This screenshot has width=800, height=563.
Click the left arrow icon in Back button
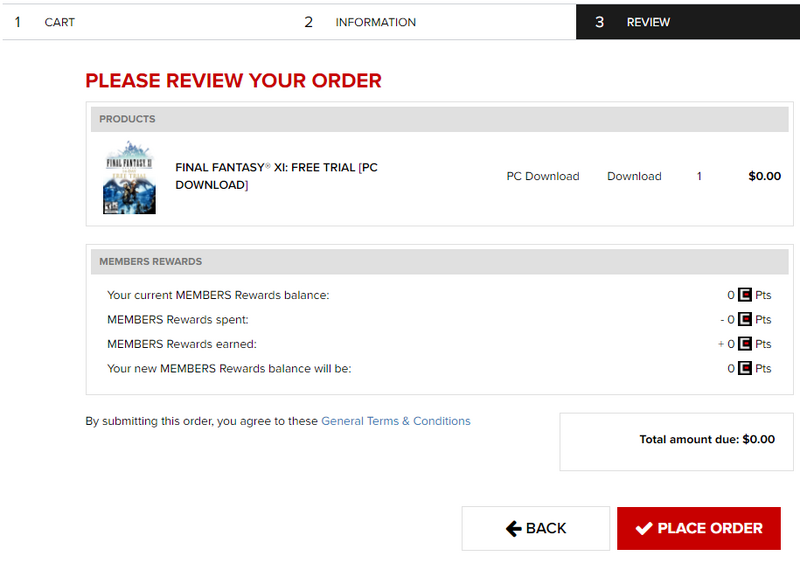pyautogui.click(x=513, y=528)
